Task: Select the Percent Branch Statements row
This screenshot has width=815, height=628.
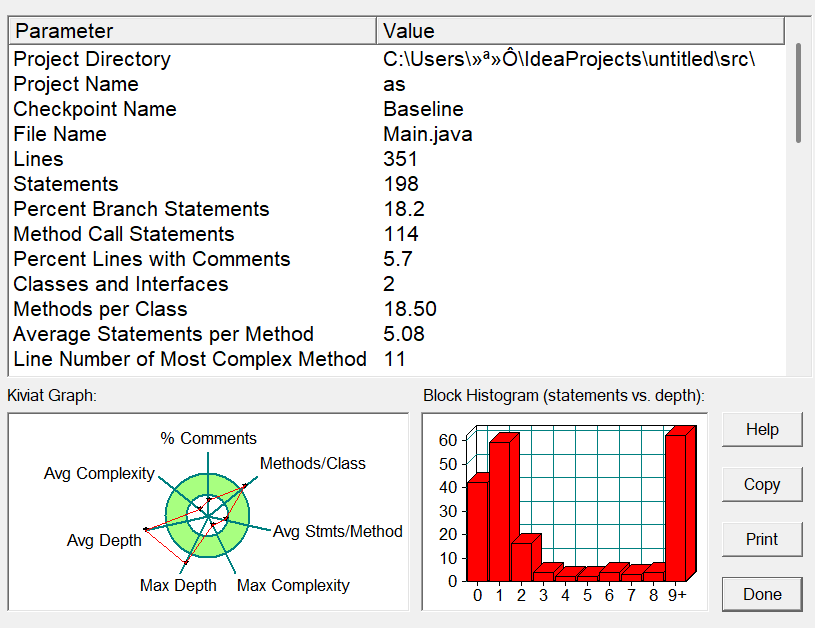Action: (397, 209)
